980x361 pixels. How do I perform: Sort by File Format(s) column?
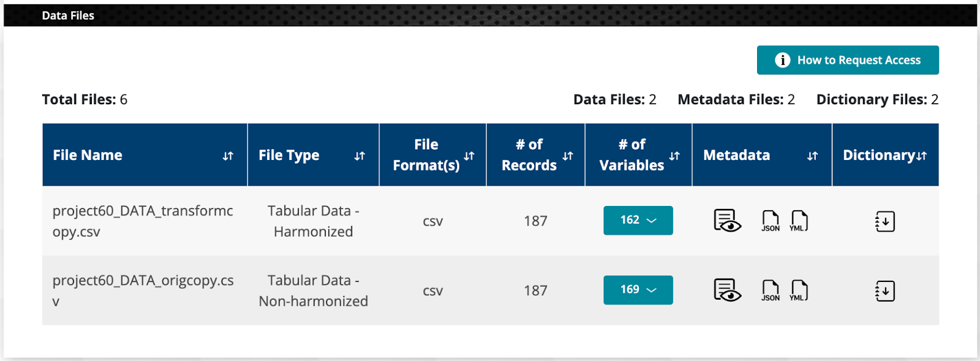click(469, 156)
